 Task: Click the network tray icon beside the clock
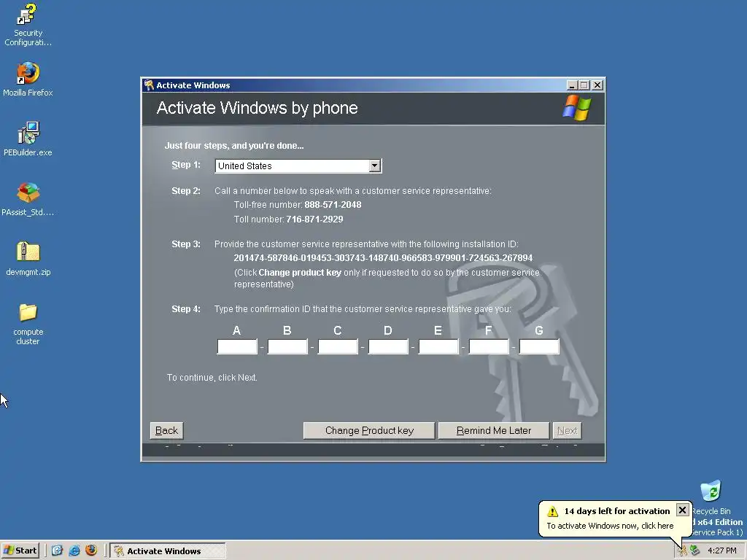pos(694,551)
